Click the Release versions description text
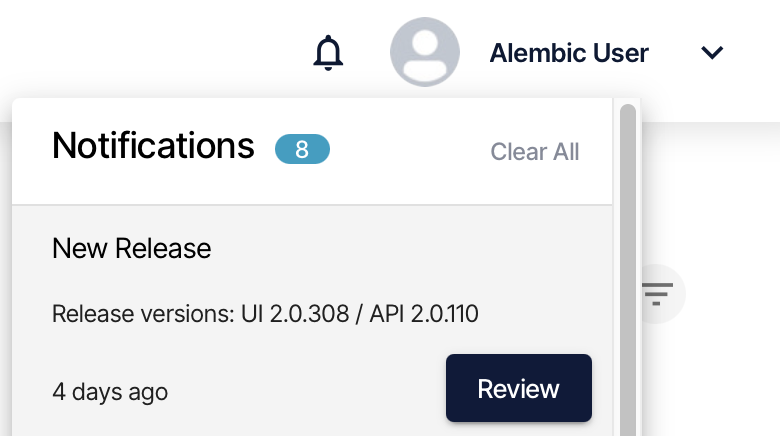 (265, 314)
